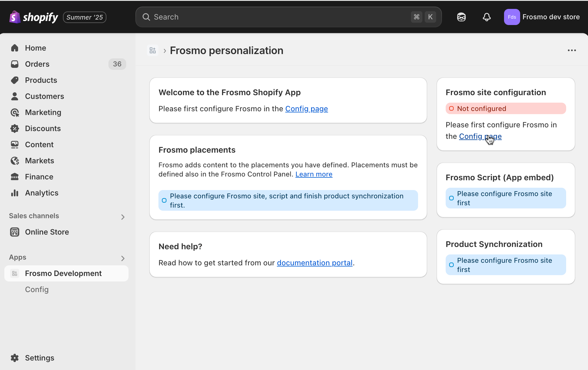Click the Products tag icon
588x370 pixels.
[15, 80]
